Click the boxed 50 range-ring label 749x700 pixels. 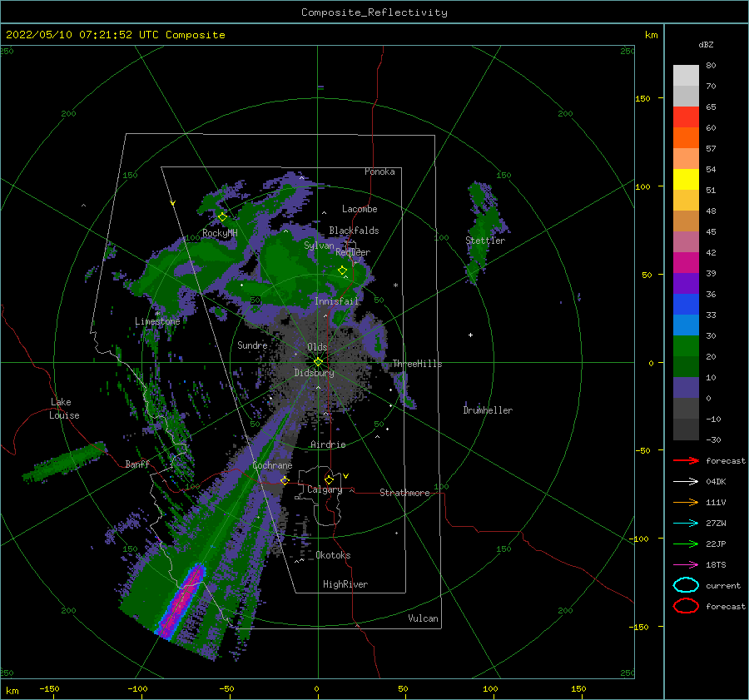point(255,300)
